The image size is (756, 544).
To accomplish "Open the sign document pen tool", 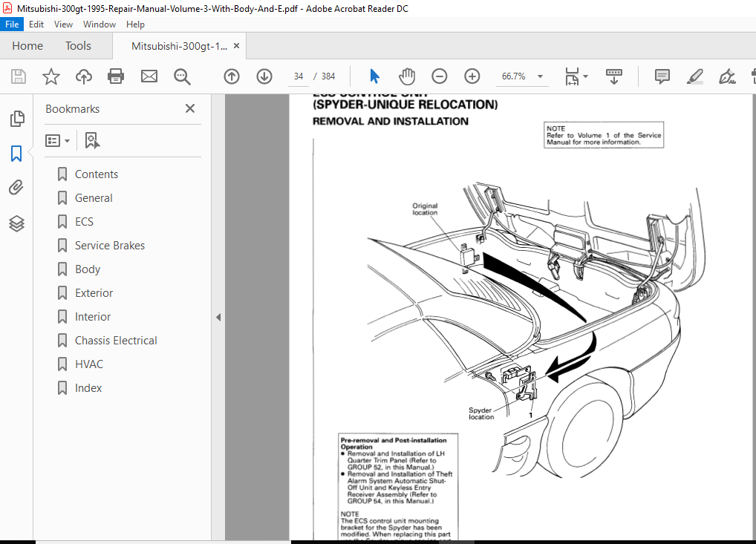I will (727, 76).
